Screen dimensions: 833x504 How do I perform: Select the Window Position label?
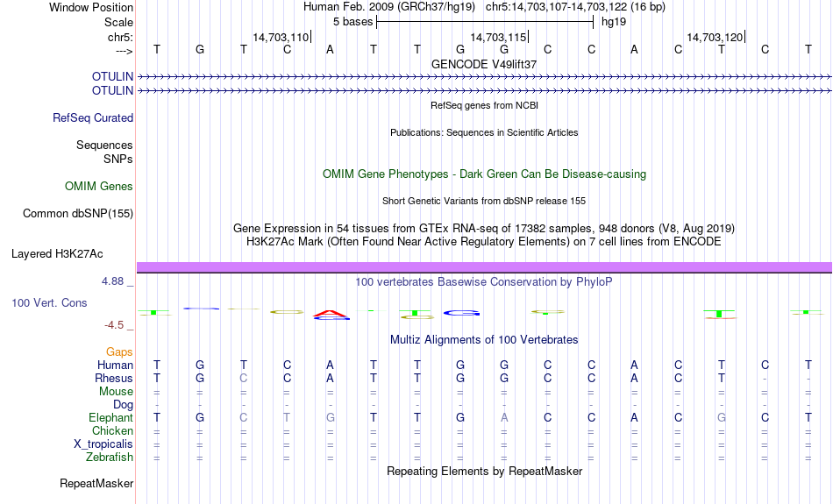pos(91,7)
